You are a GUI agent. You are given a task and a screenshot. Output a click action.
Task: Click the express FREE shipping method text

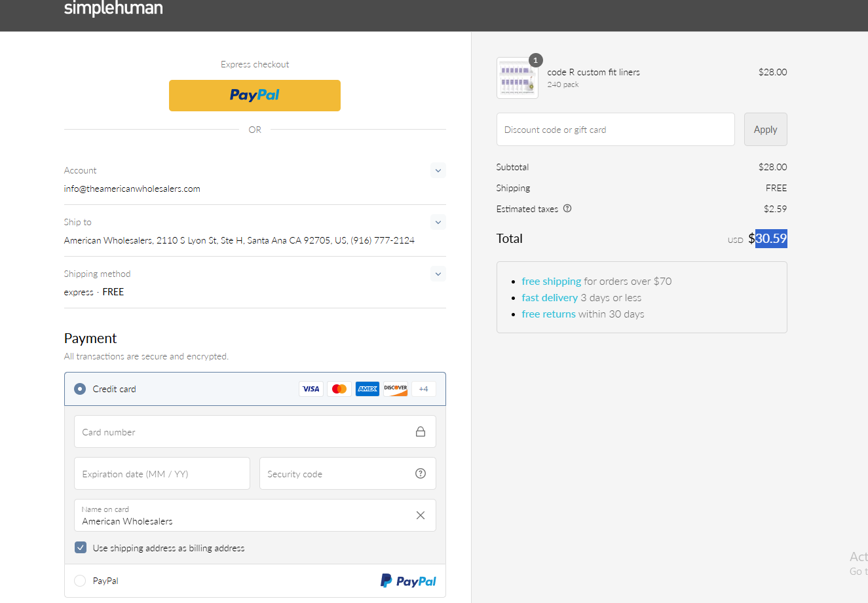[94, 292]
